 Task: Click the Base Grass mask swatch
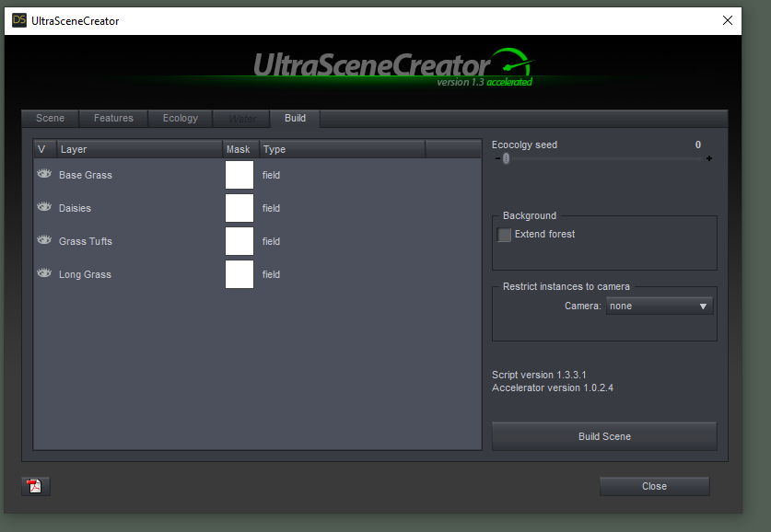tap(239, 175)
